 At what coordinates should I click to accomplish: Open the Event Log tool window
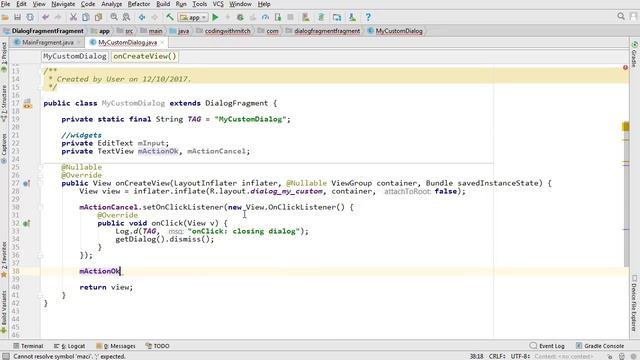pyautogui.click(x=547, y=346)
